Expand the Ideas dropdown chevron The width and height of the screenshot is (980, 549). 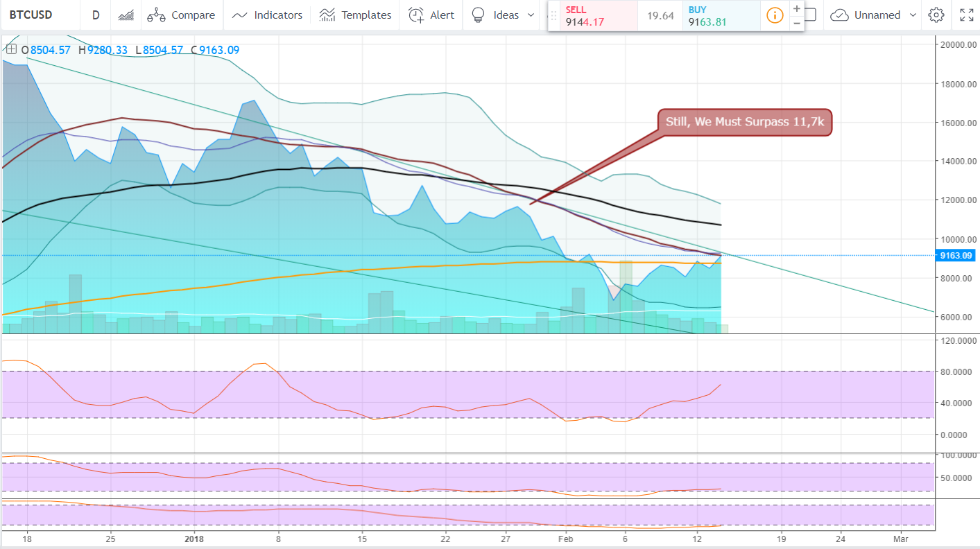coord(531,15)
